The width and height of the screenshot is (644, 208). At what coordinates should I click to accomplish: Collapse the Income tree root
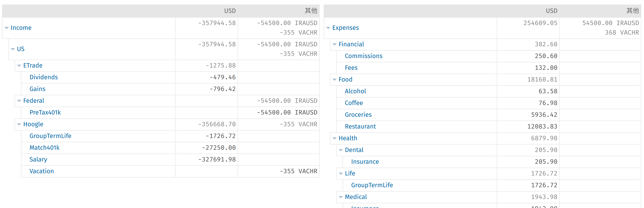pyautogui.click(x=7, y=28)
